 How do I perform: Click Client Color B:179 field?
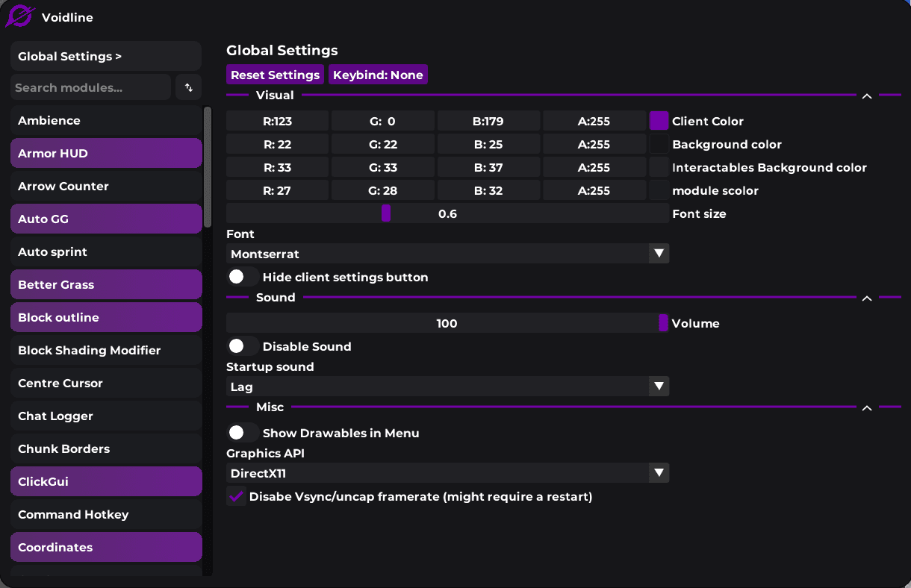point(488,121)
